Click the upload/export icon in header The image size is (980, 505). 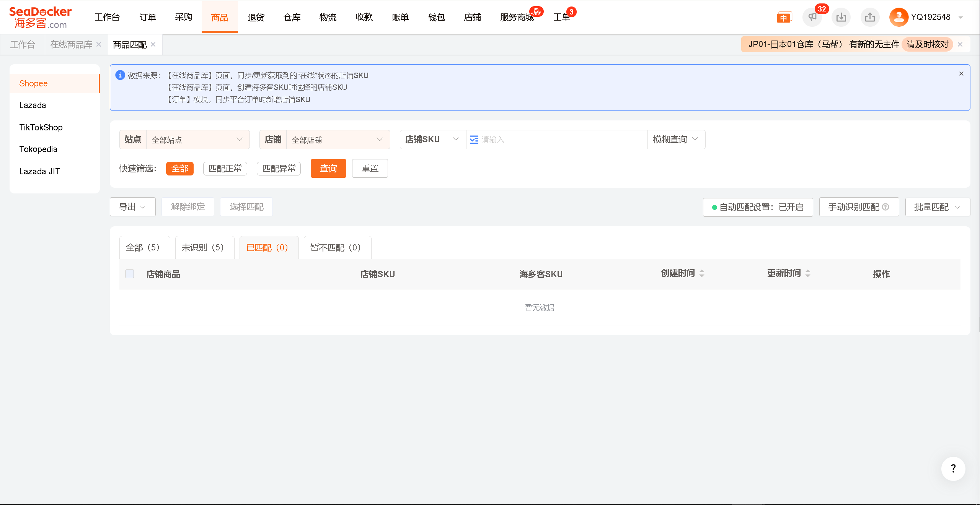pos(870,17)
